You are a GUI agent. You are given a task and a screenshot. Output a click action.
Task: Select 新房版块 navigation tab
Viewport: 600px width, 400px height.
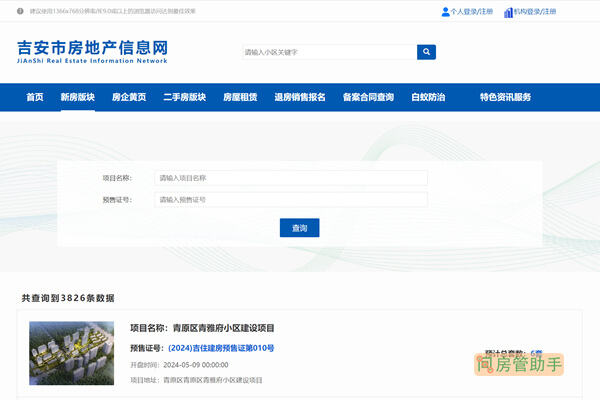click(78, 97)
